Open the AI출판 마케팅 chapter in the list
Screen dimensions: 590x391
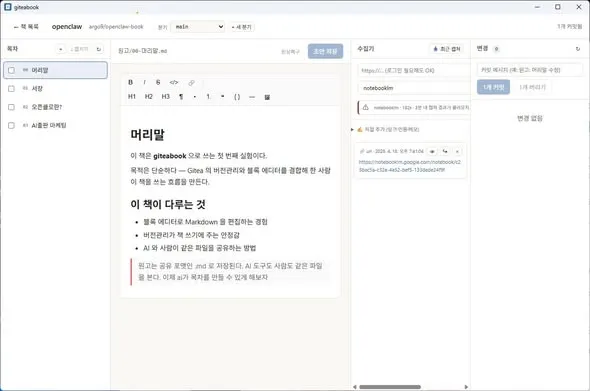tap(55, 126)
